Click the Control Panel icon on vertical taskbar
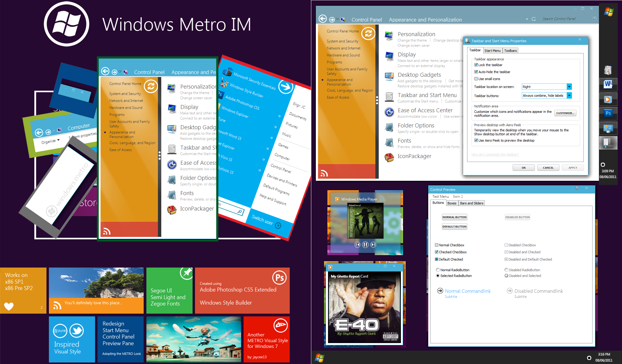This screenshot has height=364, width=622. [608, 128]
